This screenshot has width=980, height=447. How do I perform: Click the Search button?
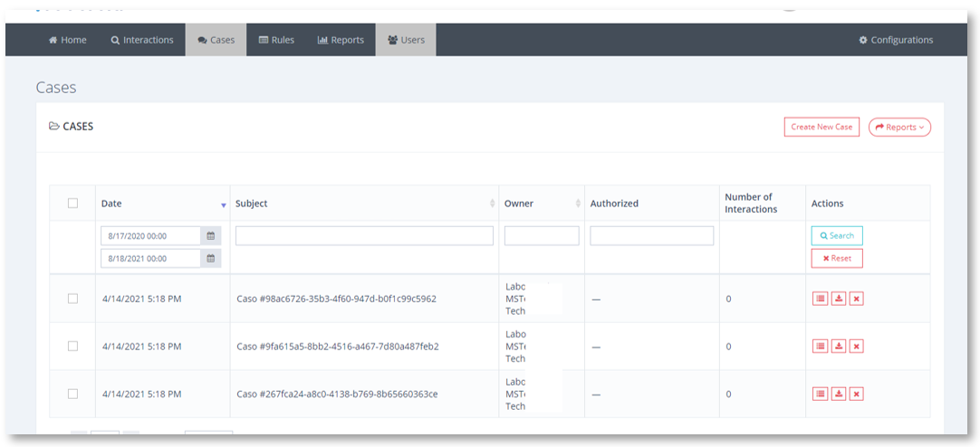(837, 235)
